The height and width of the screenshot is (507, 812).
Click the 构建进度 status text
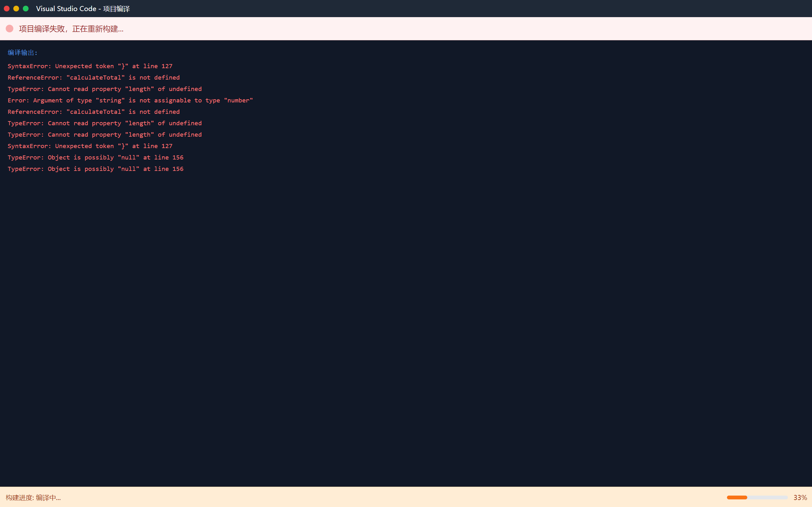33,497
